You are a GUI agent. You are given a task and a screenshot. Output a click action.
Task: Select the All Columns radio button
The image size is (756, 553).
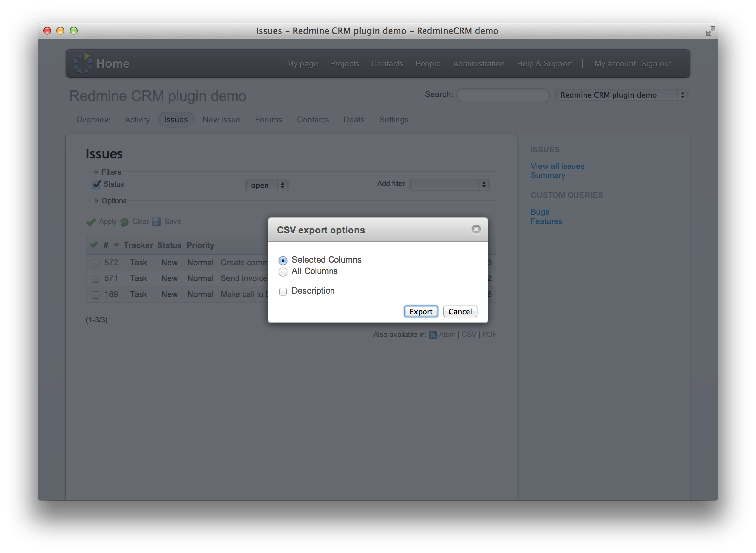[283, 272]
